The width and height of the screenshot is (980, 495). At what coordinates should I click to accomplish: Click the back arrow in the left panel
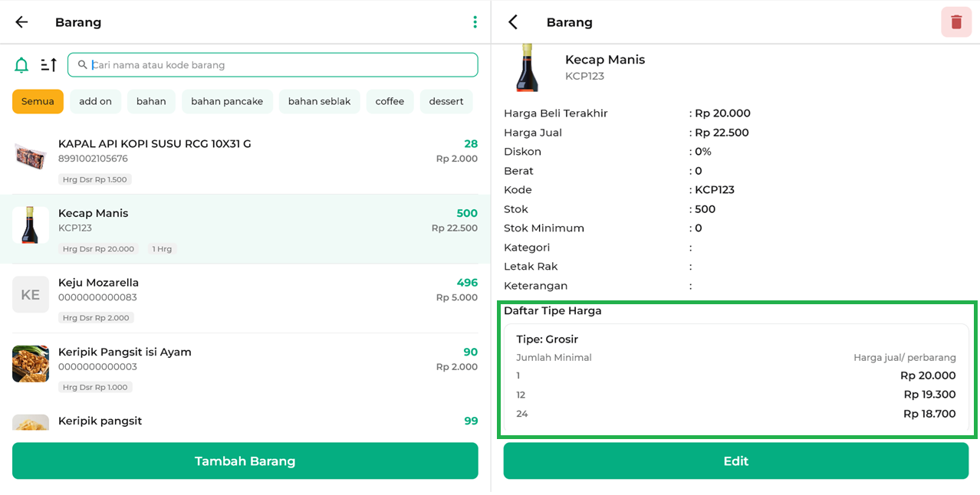tap(21, 22)
